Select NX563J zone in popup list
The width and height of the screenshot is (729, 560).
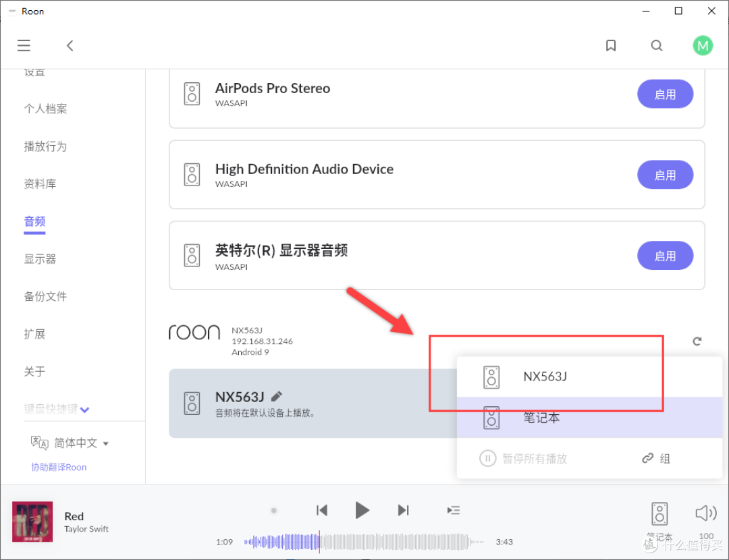point(544,376)
